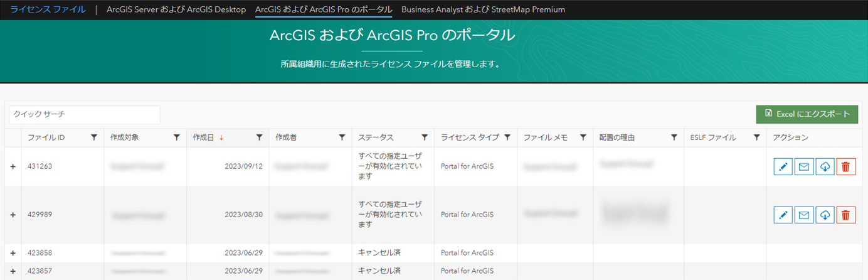Select ArcGIS および ArcGIS Pro のポータル tab
This screenshot has width=868, height=280.
tap(324, 9)
